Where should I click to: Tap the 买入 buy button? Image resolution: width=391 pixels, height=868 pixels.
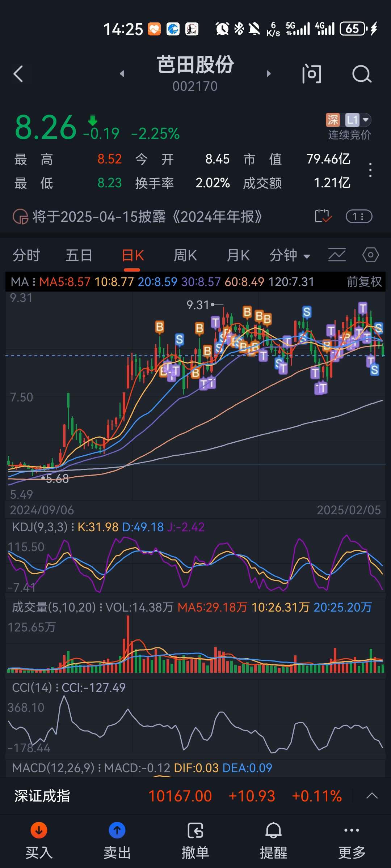click(x=39, y=841)
